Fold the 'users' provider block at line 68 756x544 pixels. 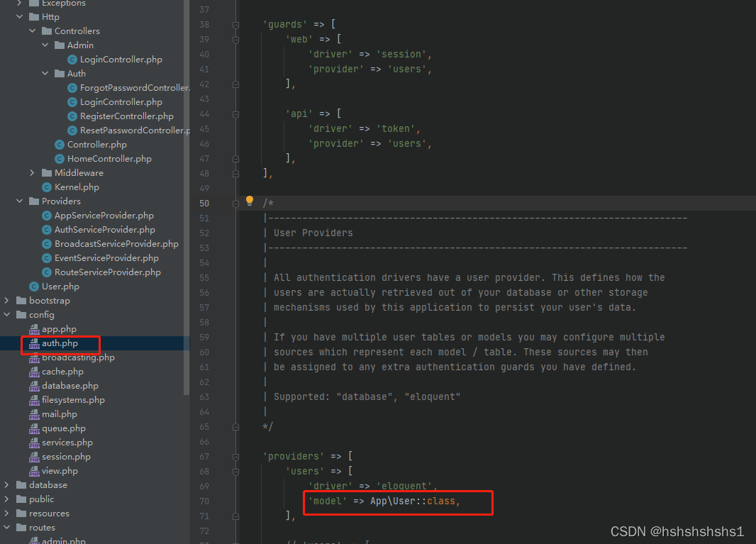click(235, 472)
